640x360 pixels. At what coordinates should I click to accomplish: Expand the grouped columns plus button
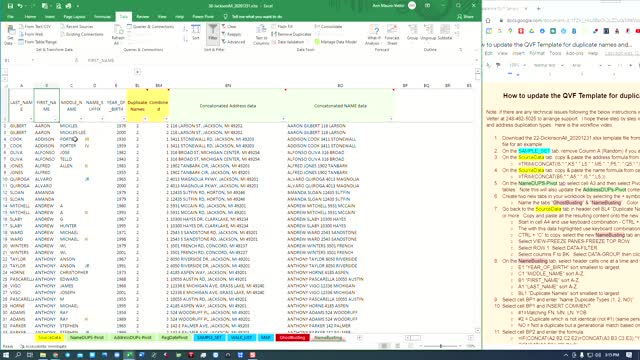click(x=138, y=72)
